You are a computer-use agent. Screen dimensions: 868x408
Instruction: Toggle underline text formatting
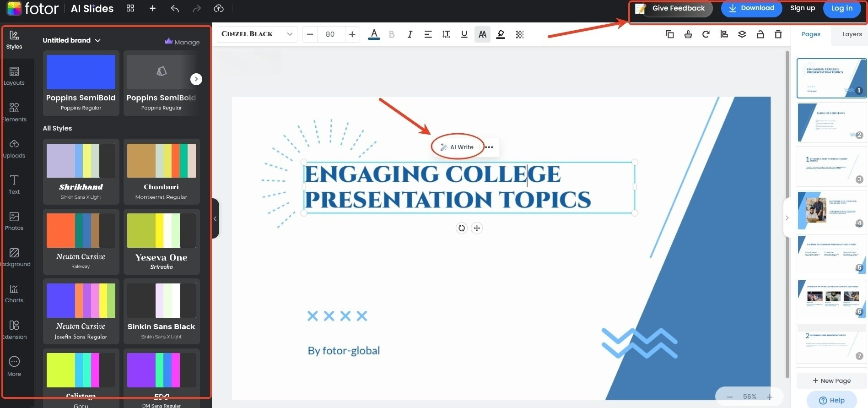[464, 34]
